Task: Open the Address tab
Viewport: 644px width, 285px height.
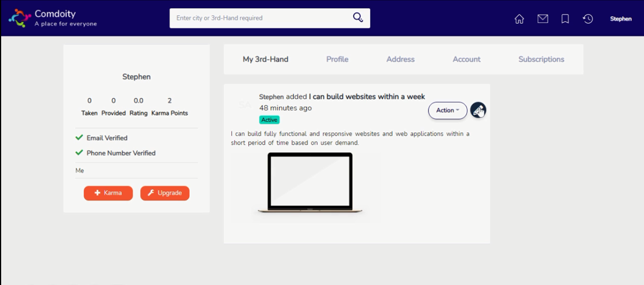Action: [401, 59]
